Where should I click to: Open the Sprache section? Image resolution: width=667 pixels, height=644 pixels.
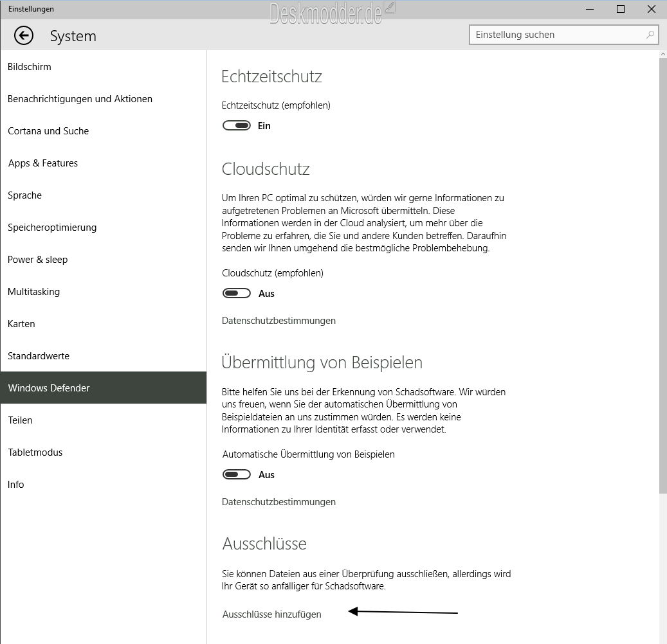coord(104,195)
